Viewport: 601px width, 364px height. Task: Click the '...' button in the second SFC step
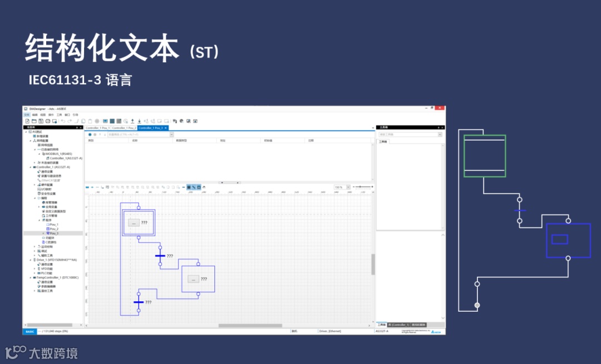pos(193,279)
